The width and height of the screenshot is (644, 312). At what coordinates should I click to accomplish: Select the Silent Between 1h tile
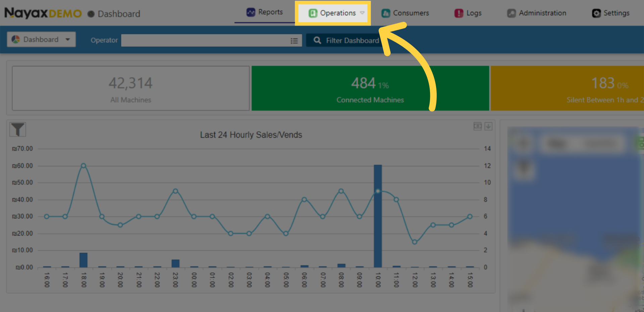coord(568,88)
